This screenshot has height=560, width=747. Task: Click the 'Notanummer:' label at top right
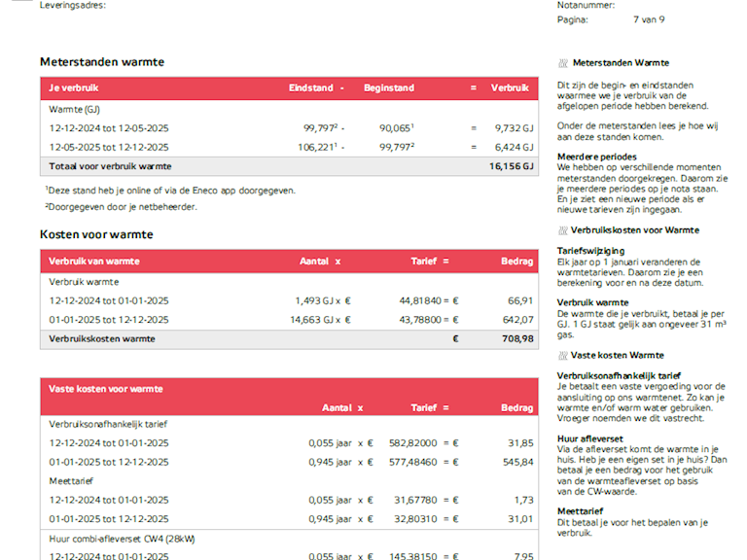pos(586,5)
